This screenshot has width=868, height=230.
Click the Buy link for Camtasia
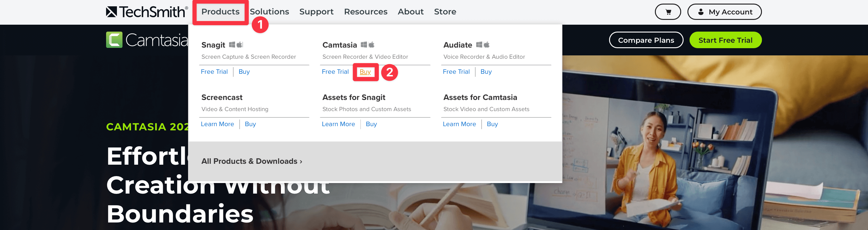(365, 72)
